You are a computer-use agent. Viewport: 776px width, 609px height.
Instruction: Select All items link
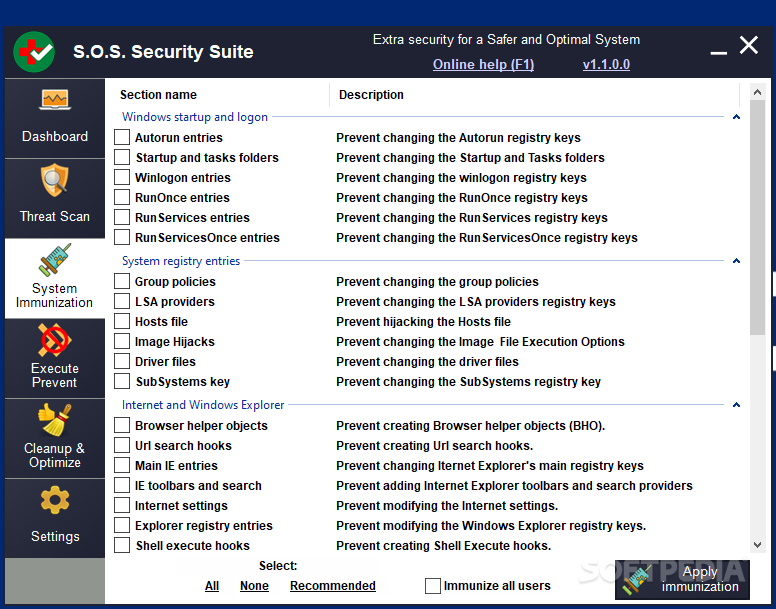pos(212,586)
